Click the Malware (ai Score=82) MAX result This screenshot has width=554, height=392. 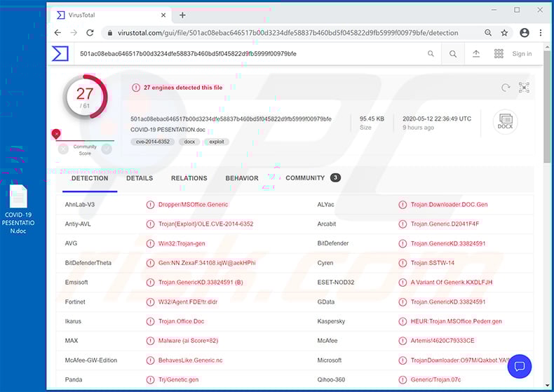(x=188, y=341)
